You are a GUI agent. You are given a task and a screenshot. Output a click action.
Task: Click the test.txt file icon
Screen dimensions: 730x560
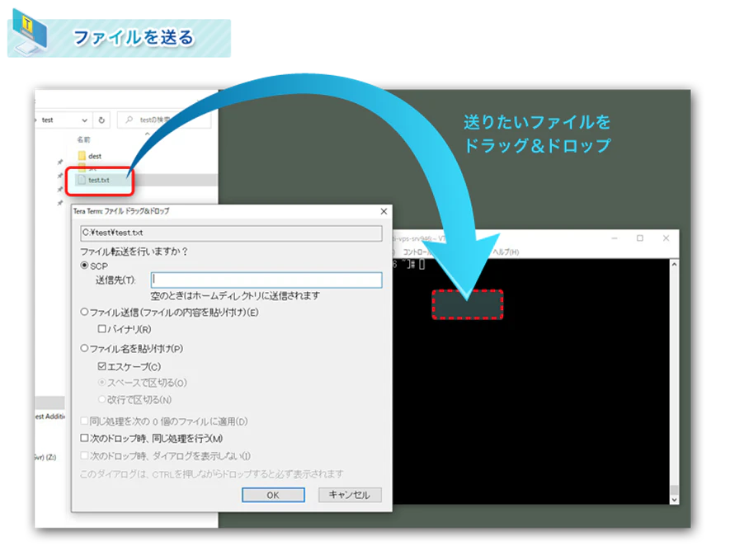pos(82,180)
